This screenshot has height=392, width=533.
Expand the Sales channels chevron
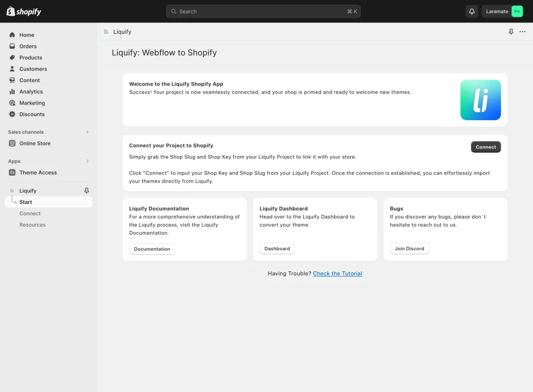coord(87,132)
